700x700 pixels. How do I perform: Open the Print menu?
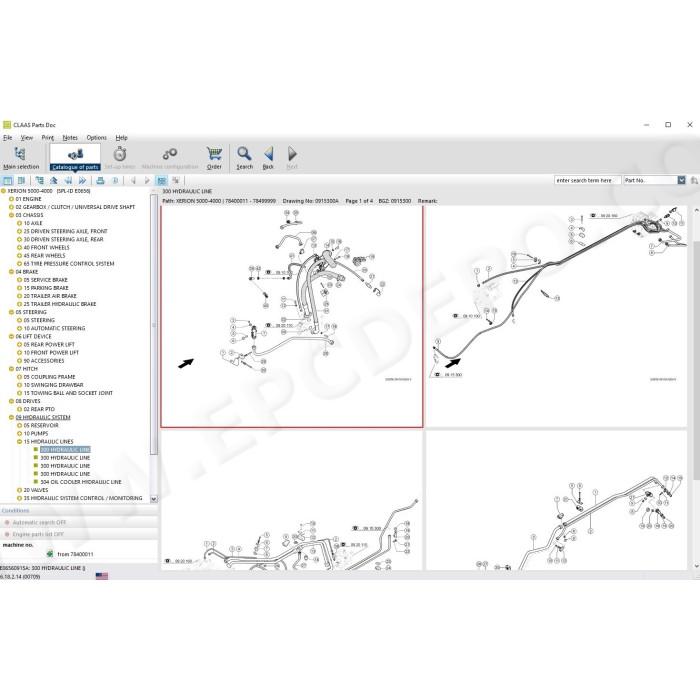(x=48, y=138)
